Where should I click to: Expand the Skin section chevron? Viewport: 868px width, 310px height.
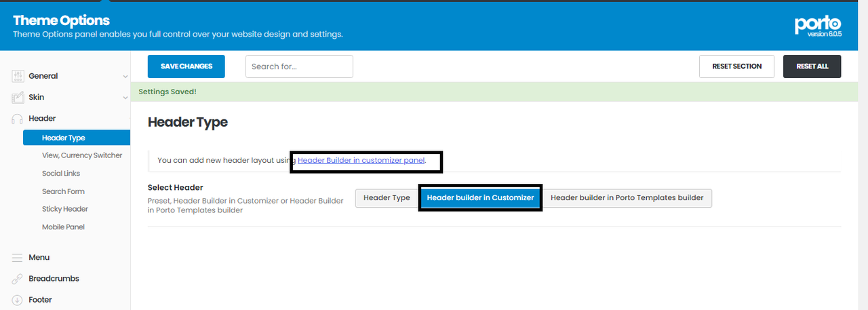pyautogui.click(x=125, y=98)
